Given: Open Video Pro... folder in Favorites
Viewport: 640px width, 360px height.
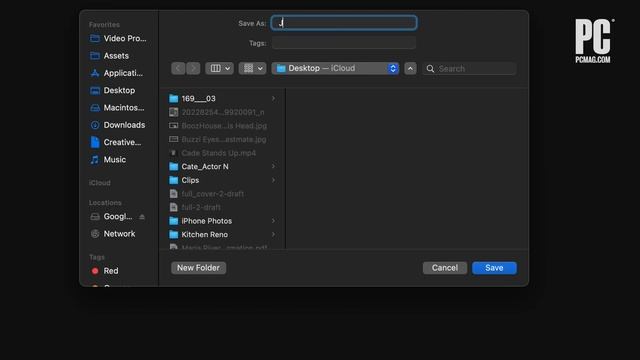Looking at the screenshot, I should (x=118, y=38).
